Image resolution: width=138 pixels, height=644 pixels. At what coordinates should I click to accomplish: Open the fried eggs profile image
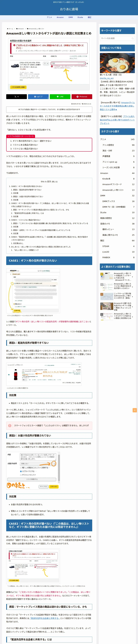click(x=117, y=63)
